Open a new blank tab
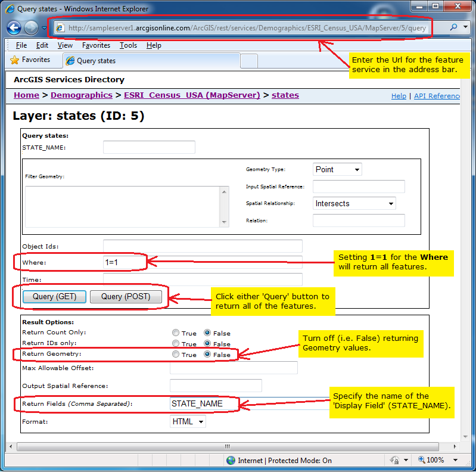 249,61
